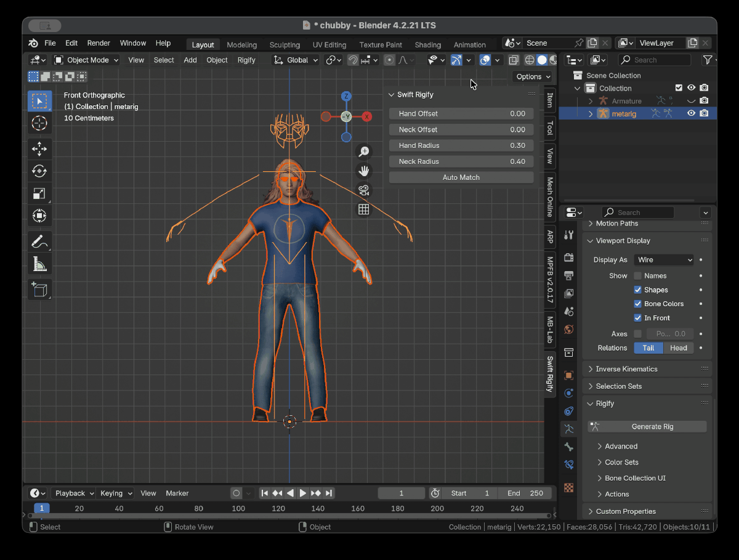The height and width of the screenshot is (560, 739).
Task: Open the View Layer properties tab icon
Action: click(569, 293)
